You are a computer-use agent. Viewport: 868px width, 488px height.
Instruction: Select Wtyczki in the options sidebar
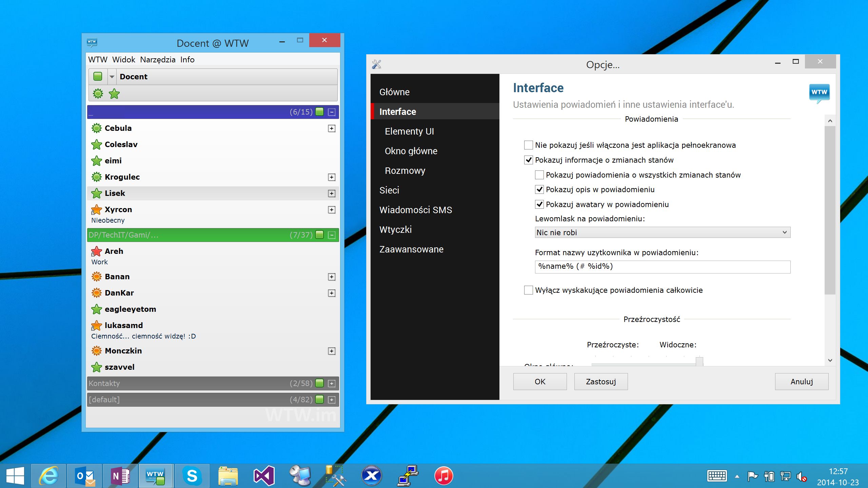click(x=395, y=230)
